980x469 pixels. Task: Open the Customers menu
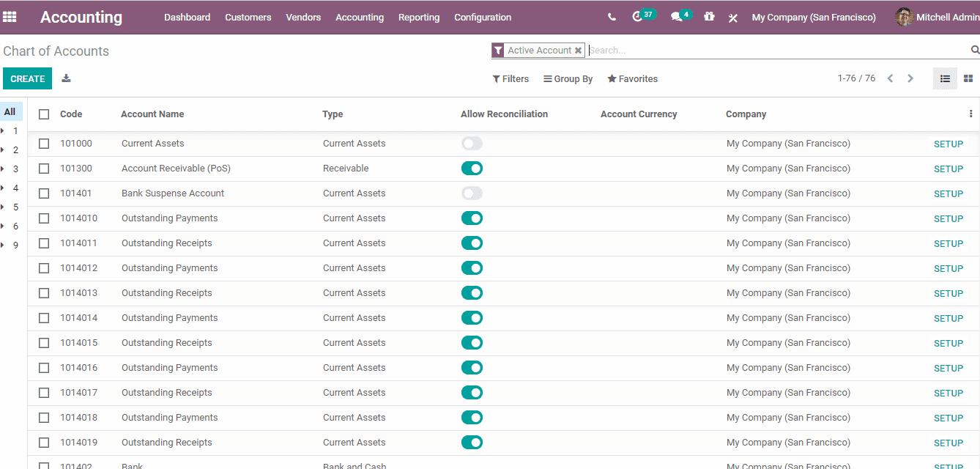[x=248, y=17]
